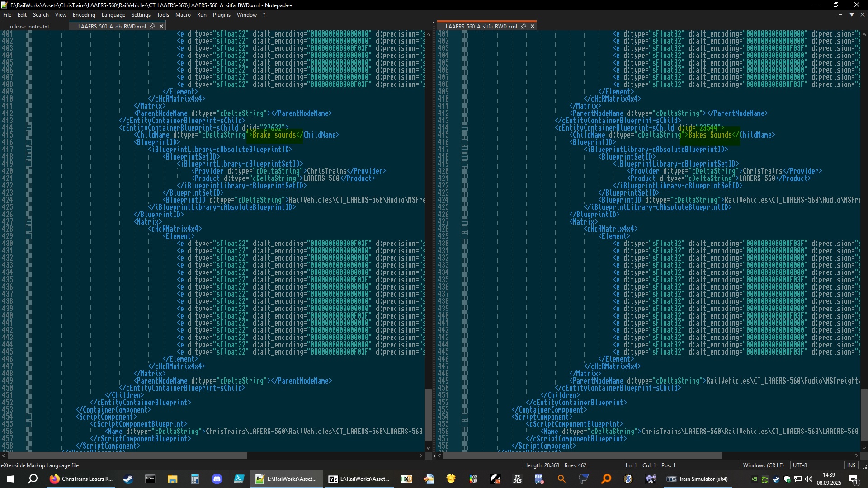Click the eXtensible Markup Language file status text
The width and height of the screenshot is (868, 488).
point(40,465)
